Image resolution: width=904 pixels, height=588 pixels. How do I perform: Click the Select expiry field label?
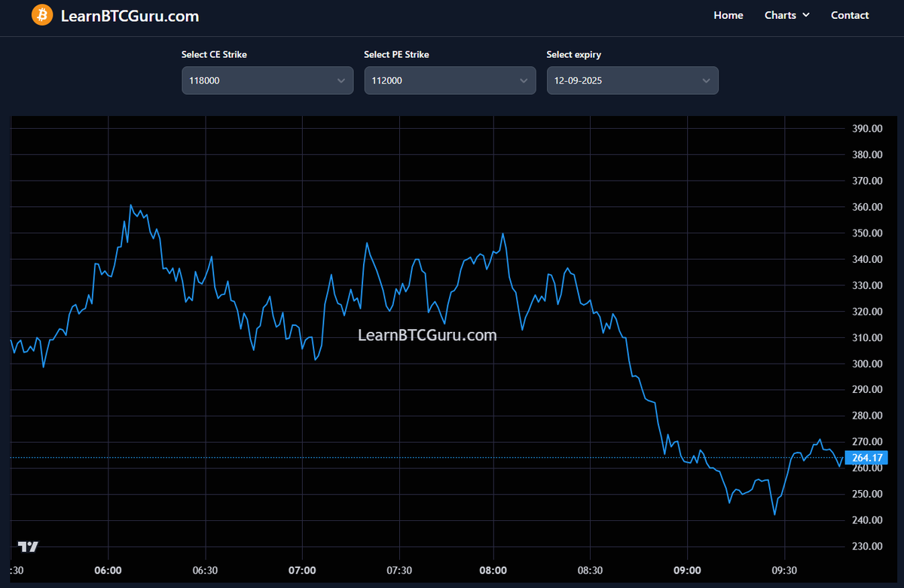pyautogui.click(x=573, y=54)
